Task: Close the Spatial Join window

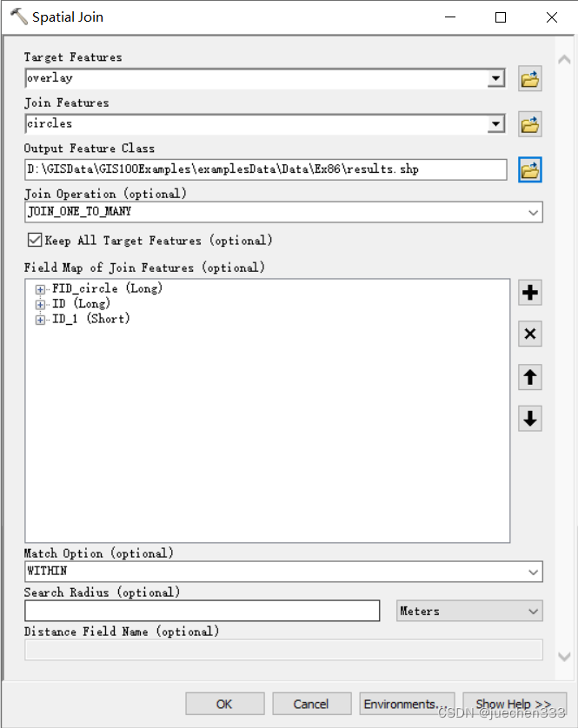Action: 552,17
